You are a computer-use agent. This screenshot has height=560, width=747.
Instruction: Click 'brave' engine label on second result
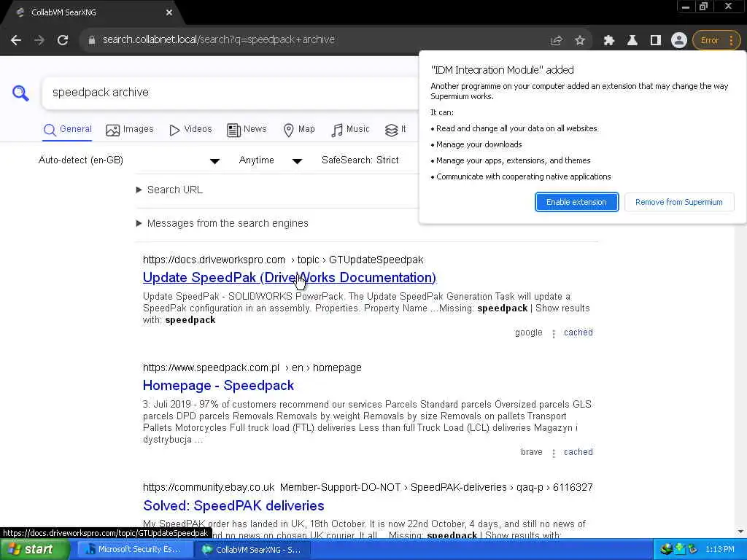(x=531, y=452)
